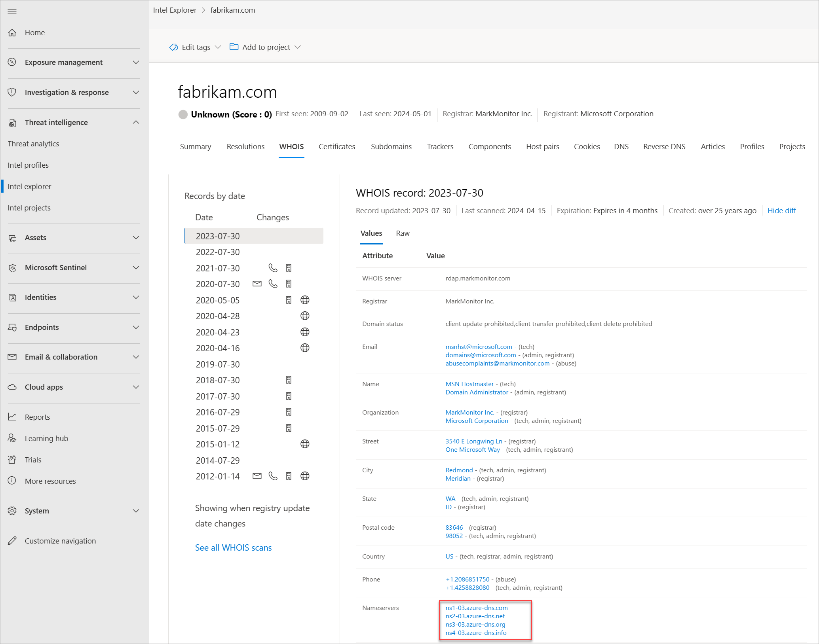Select the 2022-07-30 WHOIS record
The width and height of the screenshot is (819, 644).
click(254, 252)
